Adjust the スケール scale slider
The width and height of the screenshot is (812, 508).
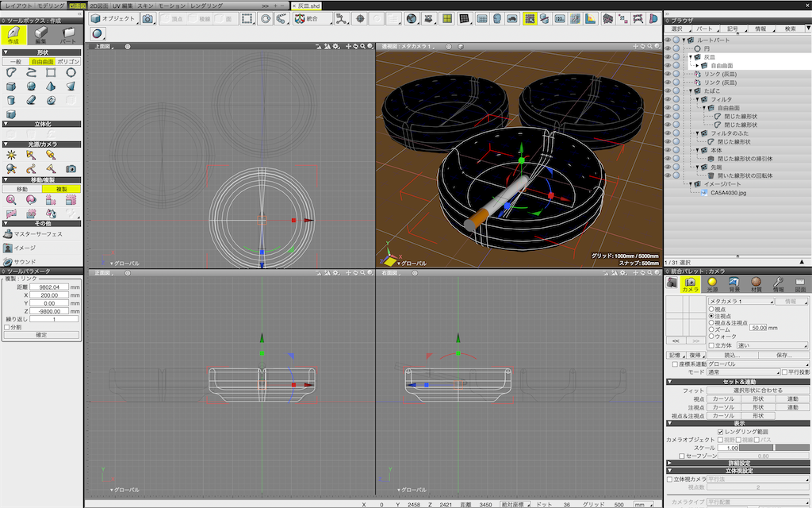(775, 448)
